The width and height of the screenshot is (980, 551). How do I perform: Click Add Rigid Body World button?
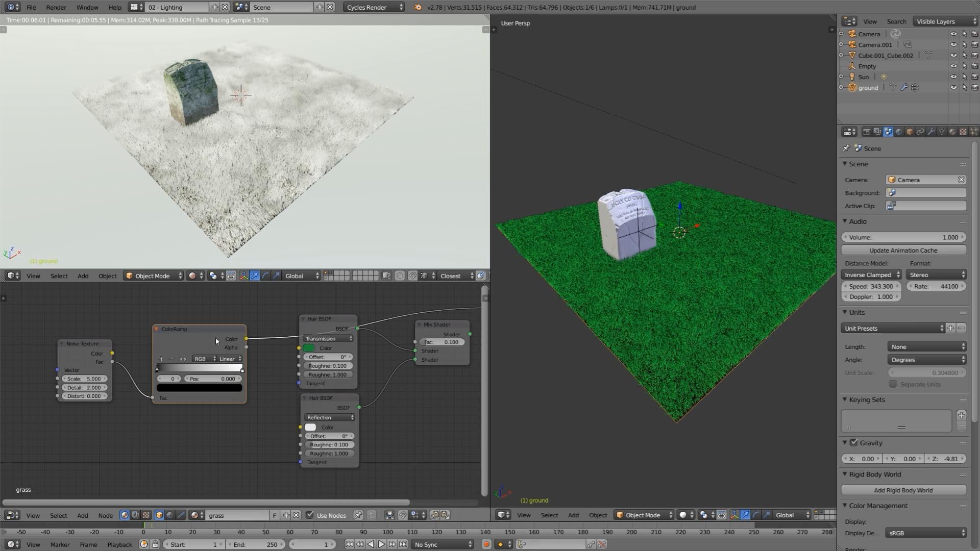(903, 490)
